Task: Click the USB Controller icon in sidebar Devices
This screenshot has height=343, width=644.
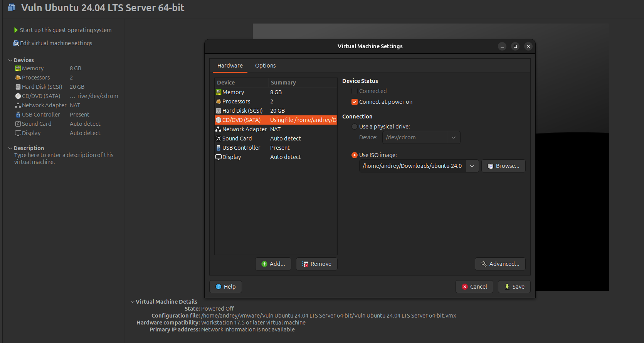Action: point(18,115)
